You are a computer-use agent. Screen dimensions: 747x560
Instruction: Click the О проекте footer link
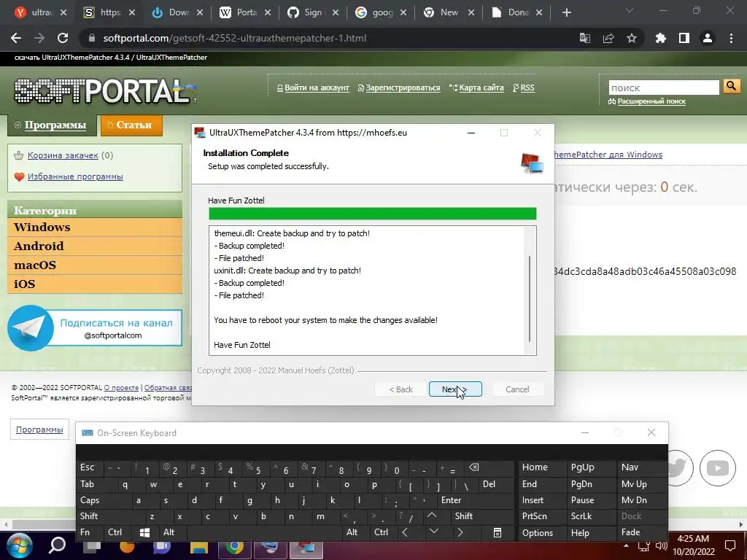coord(121,388)
